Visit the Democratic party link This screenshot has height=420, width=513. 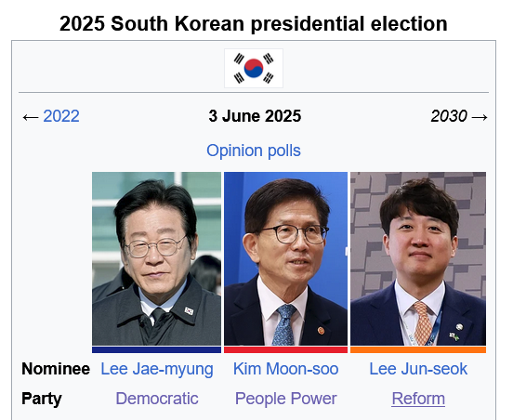coord(157,399)
